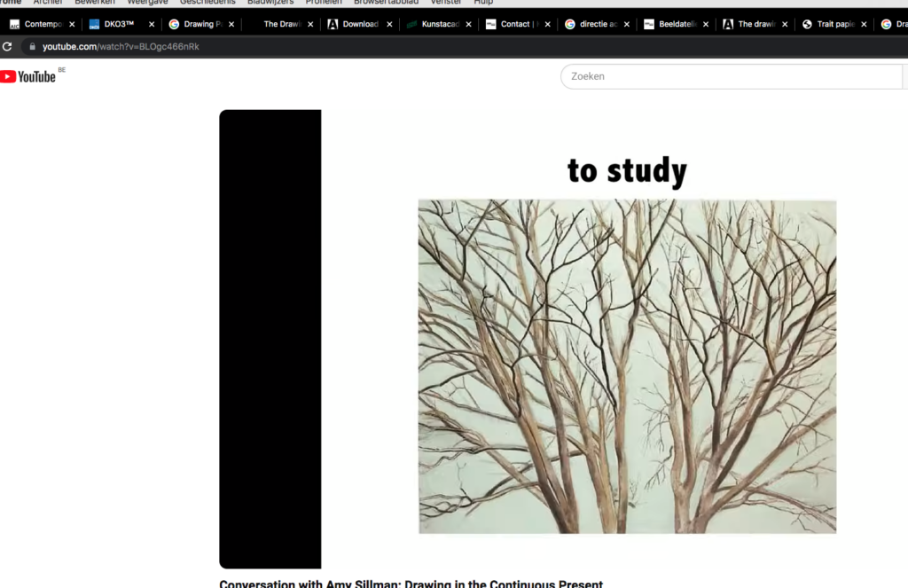The width and height of the screenshot is (908, 588).
Task: Close the Beeldatell tab
Action: click(705, 24)
